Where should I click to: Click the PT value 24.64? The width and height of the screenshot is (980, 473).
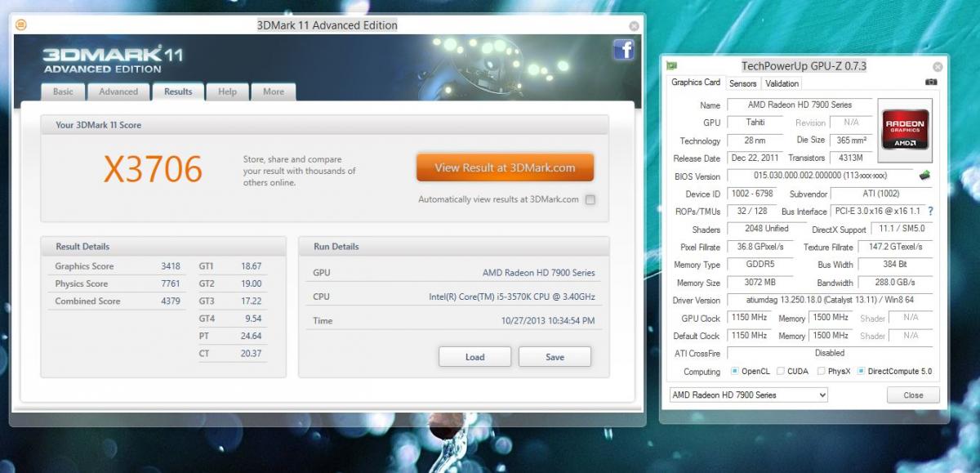point(251,336)
